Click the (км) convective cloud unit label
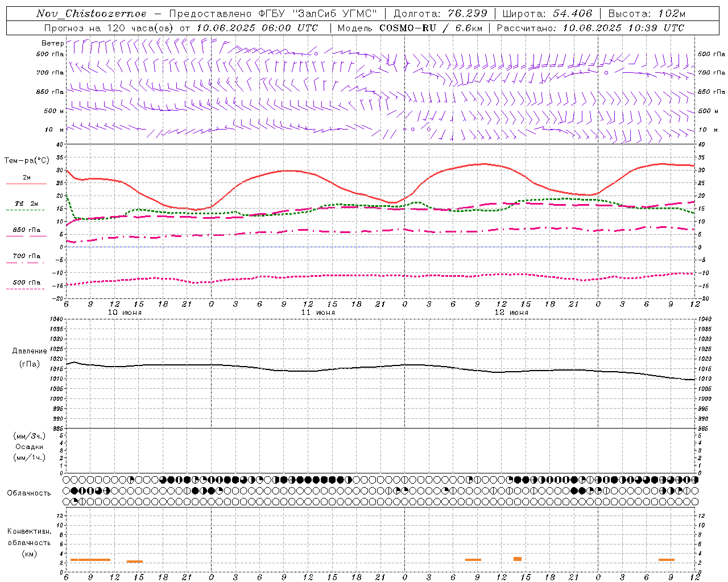728x582 pixels. (29, 554)
